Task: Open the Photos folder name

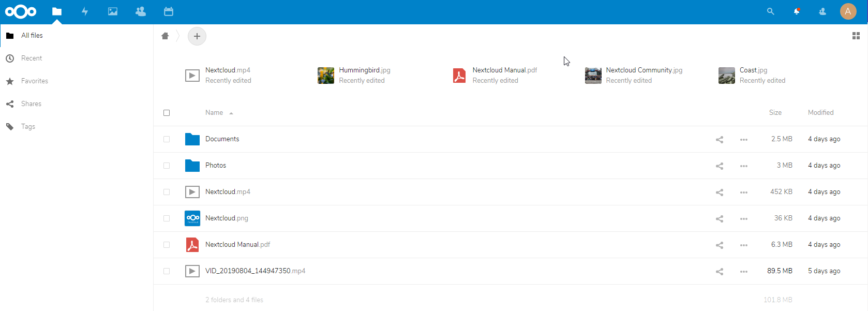Action: pos(216,166)
